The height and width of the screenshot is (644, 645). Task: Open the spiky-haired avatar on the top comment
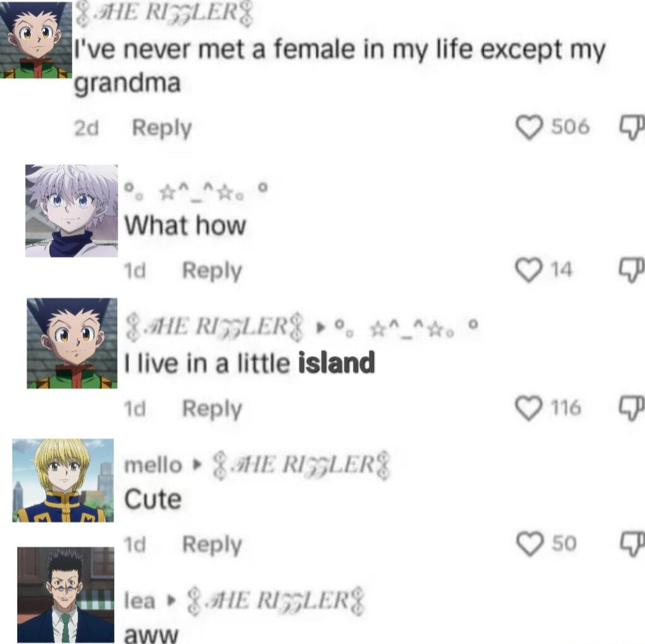[x=36, y=39]
